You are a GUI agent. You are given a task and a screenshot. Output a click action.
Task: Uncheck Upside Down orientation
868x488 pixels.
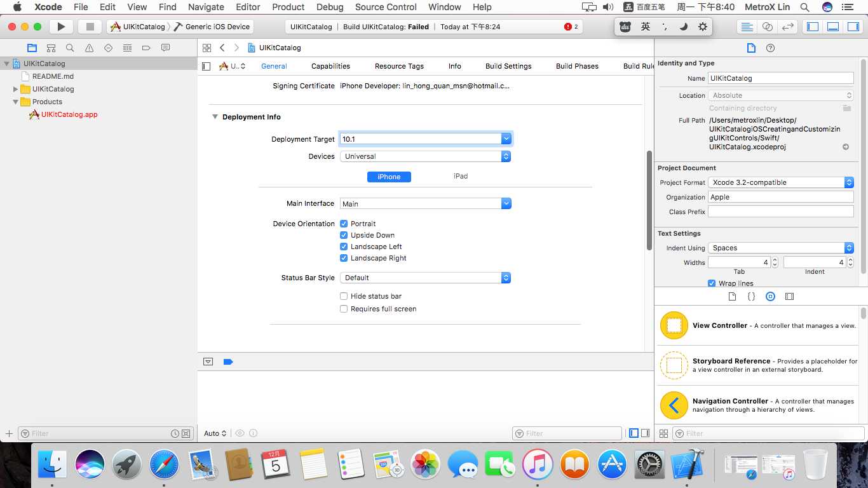(344, 235)
